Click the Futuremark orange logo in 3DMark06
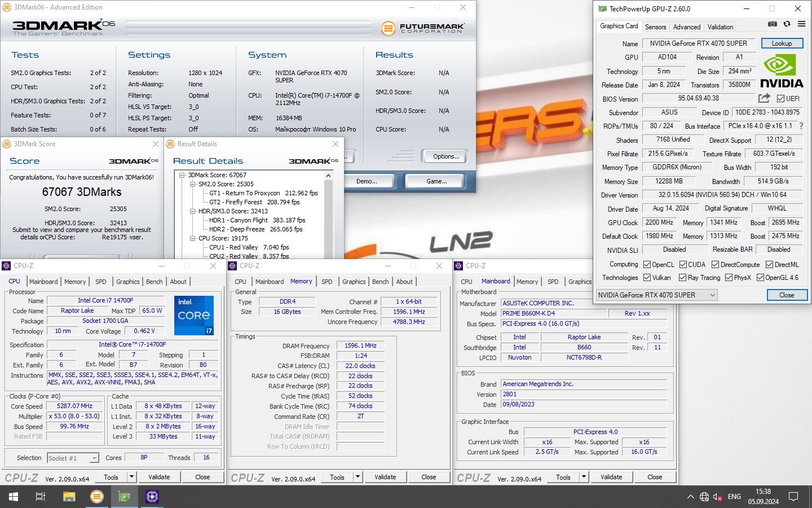 [x=388, y=28]
